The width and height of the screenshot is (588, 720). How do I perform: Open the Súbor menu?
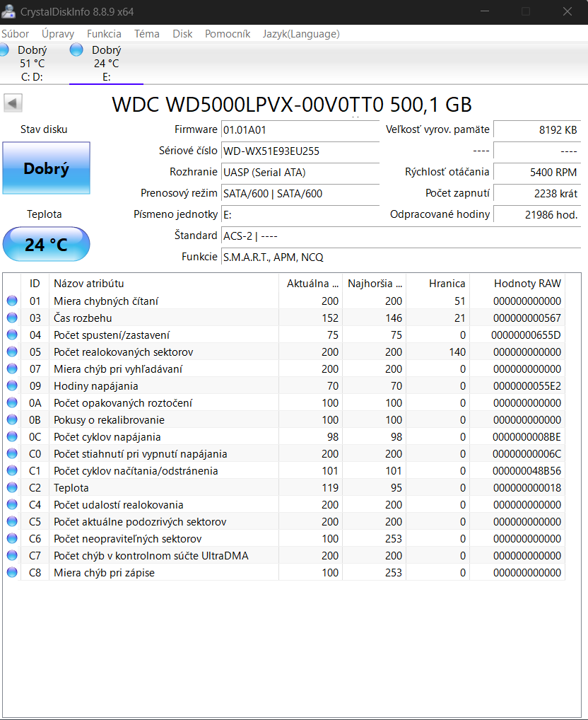pos(16,34)
